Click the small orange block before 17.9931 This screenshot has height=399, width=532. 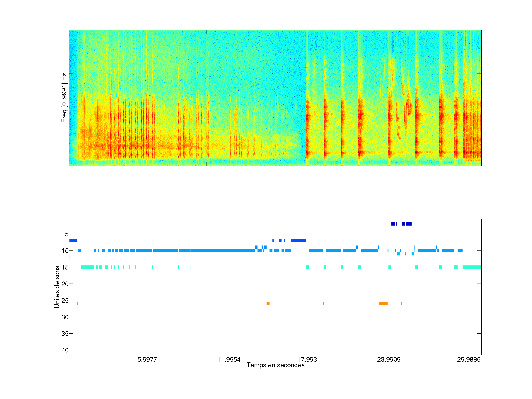point(268,304)
